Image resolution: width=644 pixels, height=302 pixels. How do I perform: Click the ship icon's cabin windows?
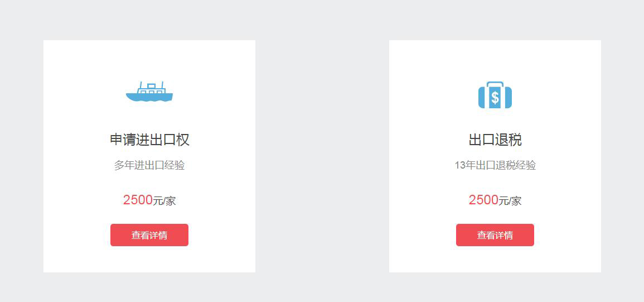(151, 92)
